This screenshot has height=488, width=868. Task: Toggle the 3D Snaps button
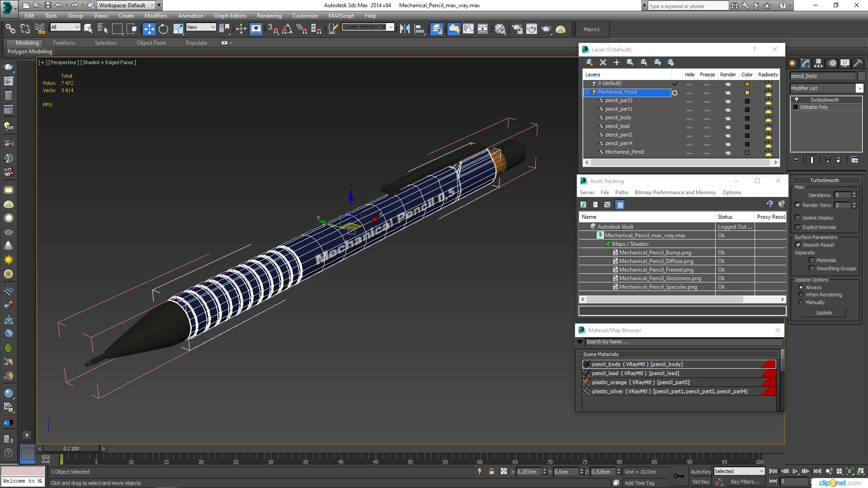273,29
